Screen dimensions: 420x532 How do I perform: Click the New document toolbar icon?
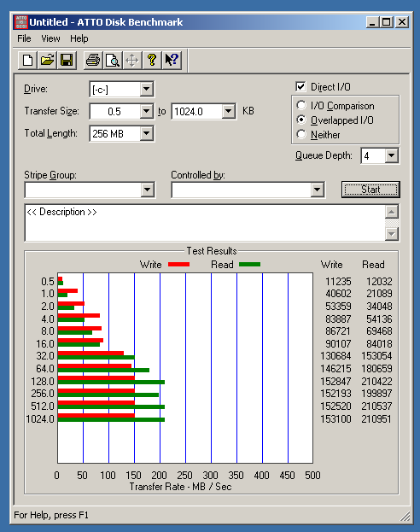tap(27, 61)
